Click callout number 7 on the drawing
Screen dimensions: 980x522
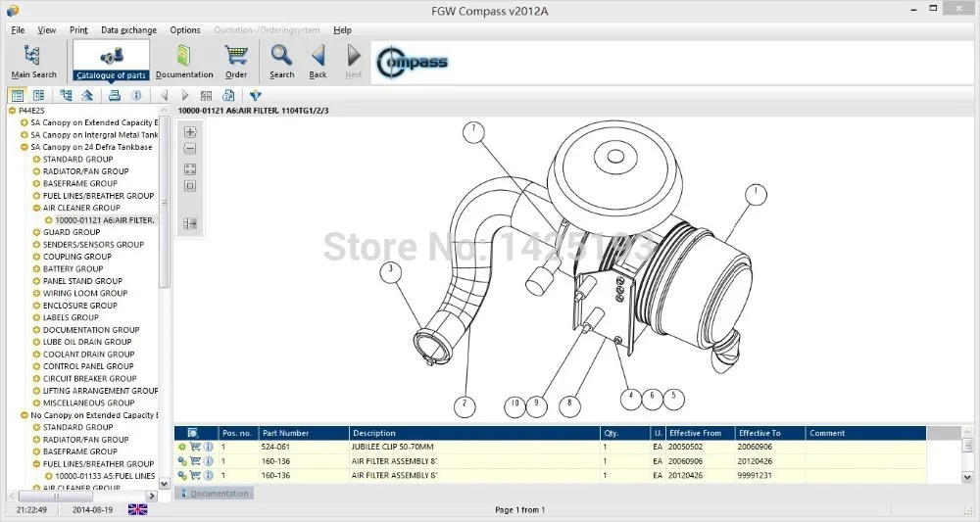click(473, 132)
